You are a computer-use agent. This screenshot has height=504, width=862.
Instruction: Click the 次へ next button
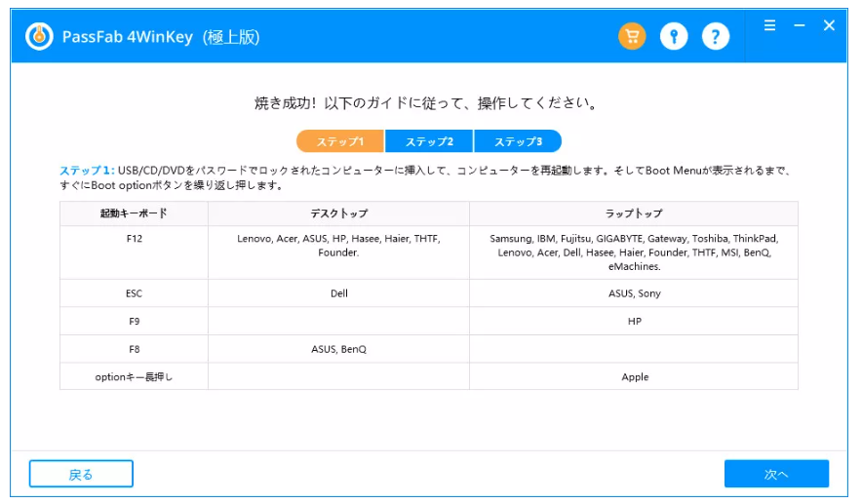point(776,474)
